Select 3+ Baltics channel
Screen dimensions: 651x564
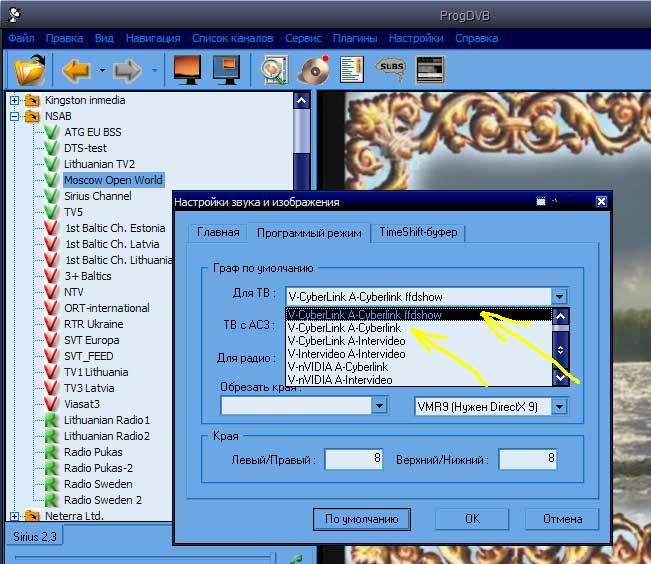(x=88, y=276)
